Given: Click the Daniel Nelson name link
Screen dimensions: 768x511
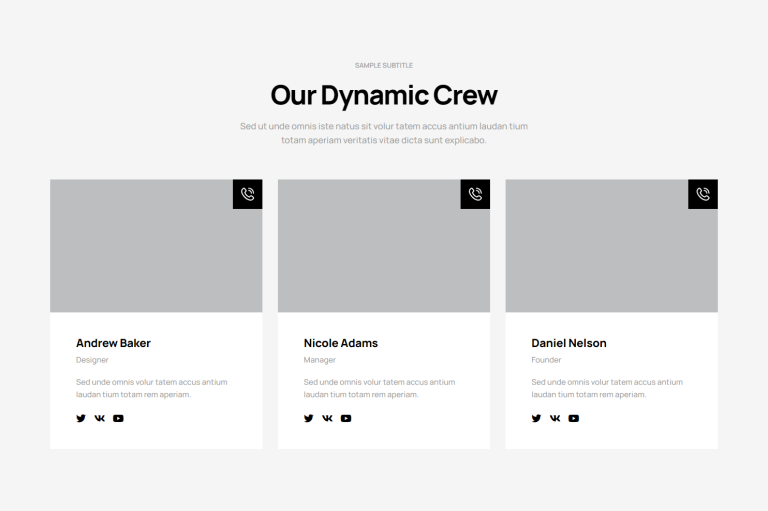Looking at the screenshot, I should (x=569, y=343).
